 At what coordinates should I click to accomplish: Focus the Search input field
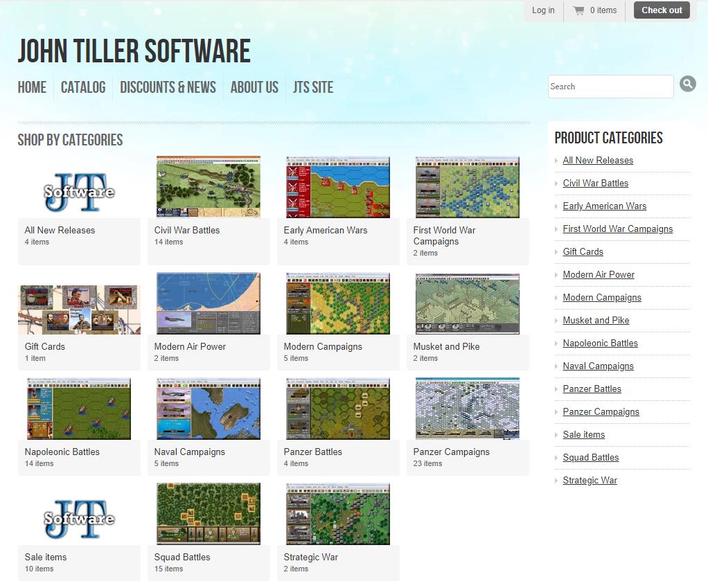610,87
